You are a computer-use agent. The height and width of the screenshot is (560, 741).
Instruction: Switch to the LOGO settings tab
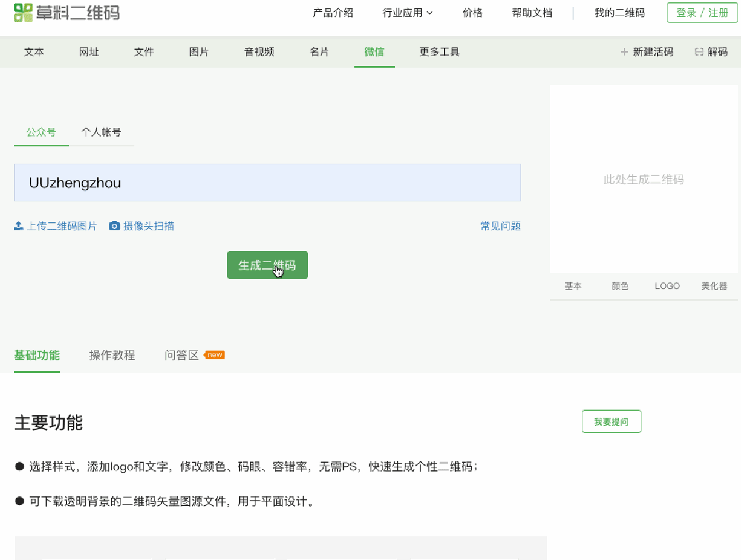[667, 286]
